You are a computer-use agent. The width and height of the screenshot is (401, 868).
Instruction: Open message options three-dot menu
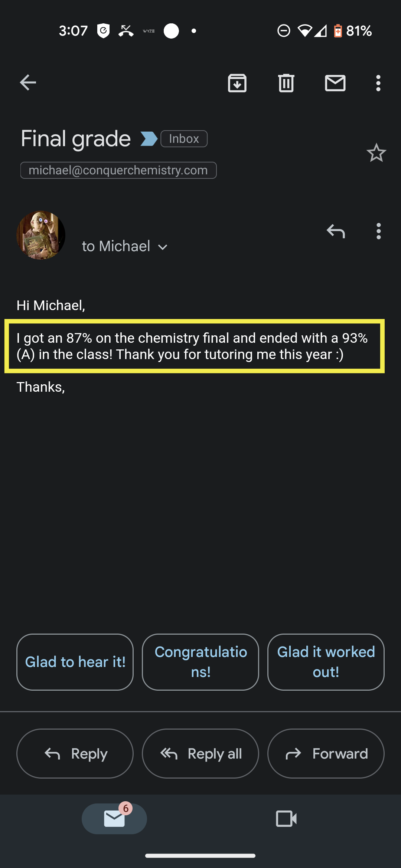click(378, 231)
